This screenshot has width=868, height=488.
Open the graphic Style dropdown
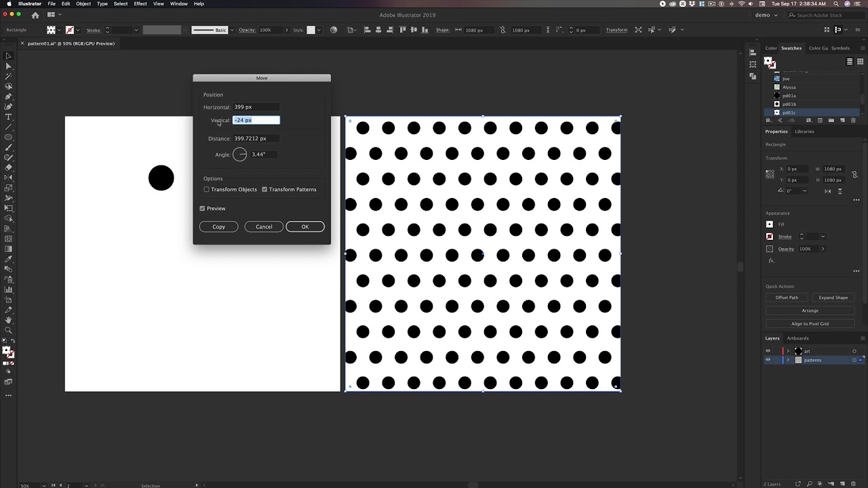(x=320, y=30)
